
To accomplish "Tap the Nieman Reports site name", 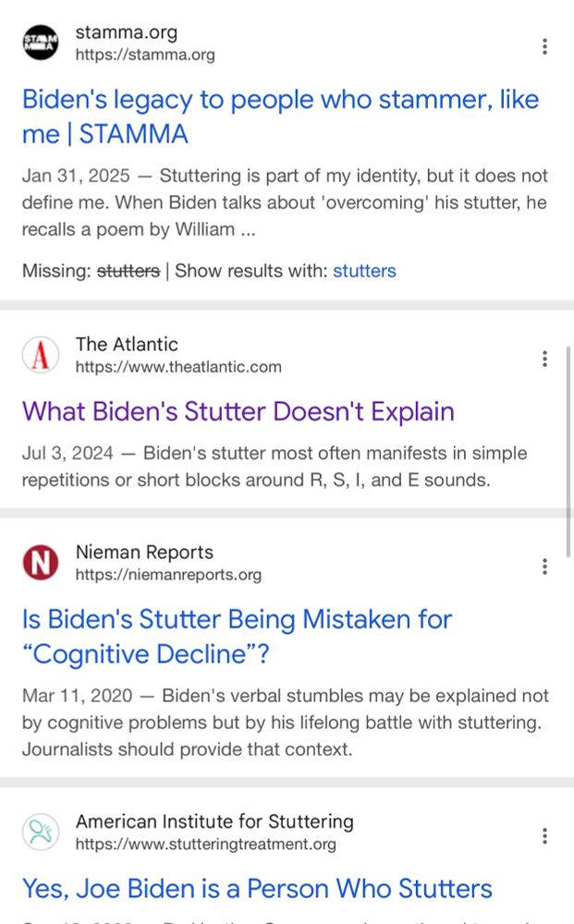I will coord(144,553).
